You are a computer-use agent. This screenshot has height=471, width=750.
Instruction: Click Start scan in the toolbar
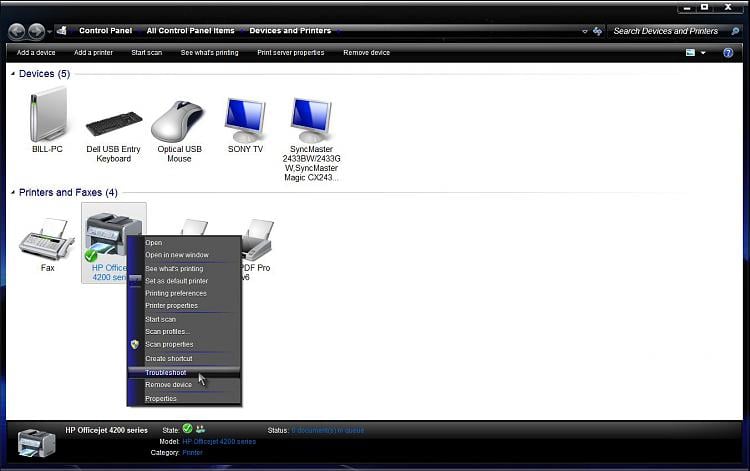[x=146, y=53]
